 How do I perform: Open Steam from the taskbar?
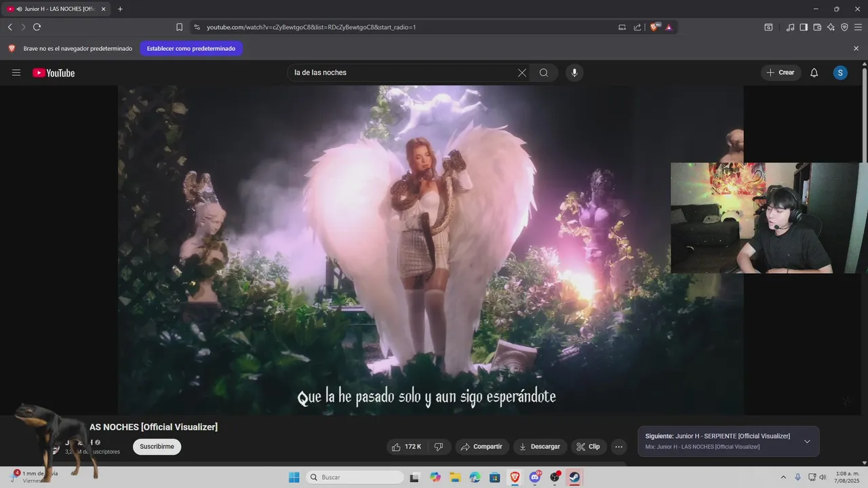[574, 477]
